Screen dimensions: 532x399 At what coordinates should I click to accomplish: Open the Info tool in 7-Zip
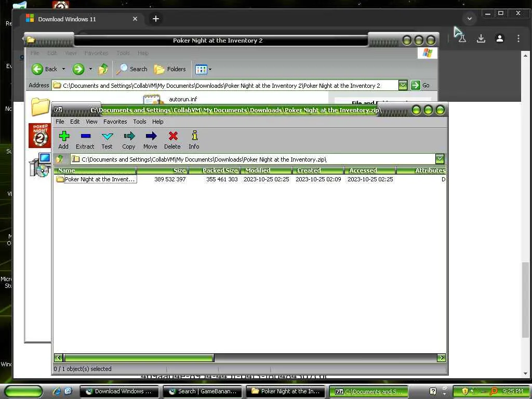click(194, 140)
